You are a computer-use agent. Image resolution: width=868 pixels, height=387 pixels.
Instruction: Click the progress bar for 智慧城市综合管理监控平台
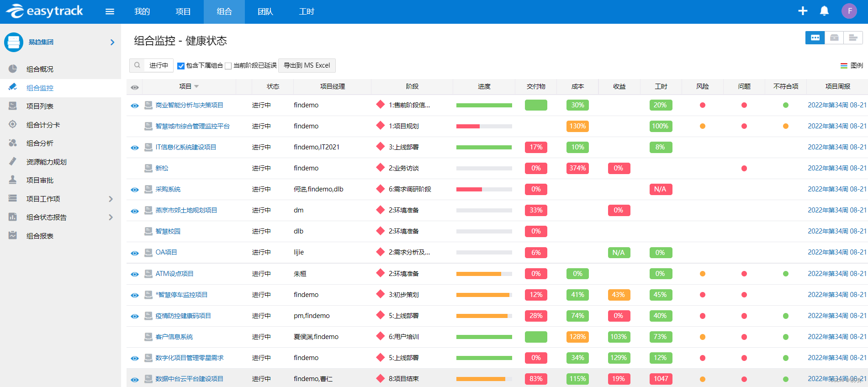(484, 126)
